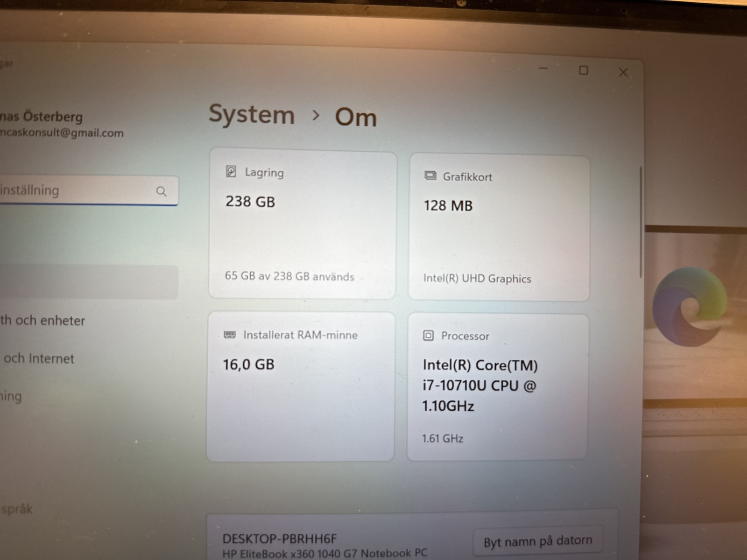
Task: Open the Microsoft Edge logo behind window
Action: coord(690,307)
